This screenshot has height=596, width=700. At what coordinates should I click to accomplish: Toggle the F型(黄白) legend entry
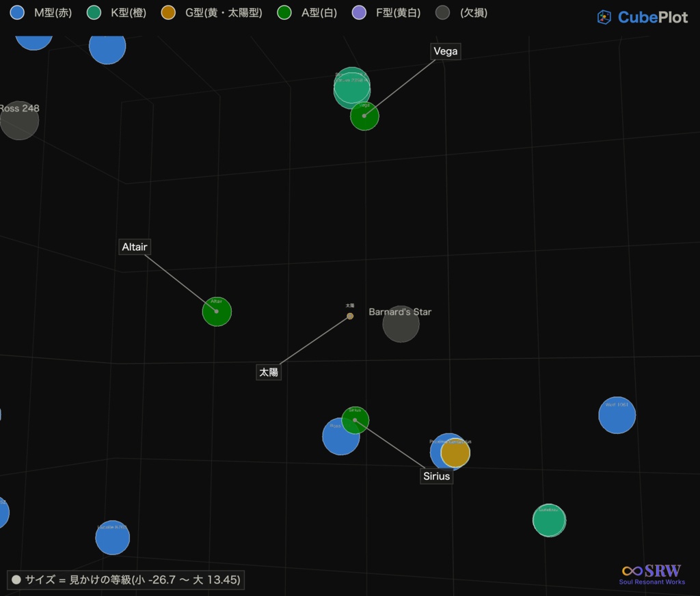387,12
